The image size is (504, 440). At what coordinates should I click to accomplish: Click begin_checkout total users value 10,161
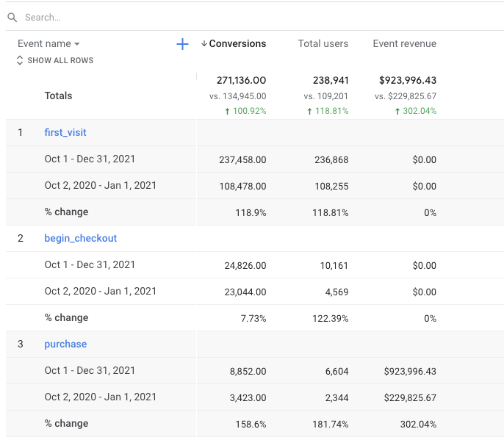334,265
